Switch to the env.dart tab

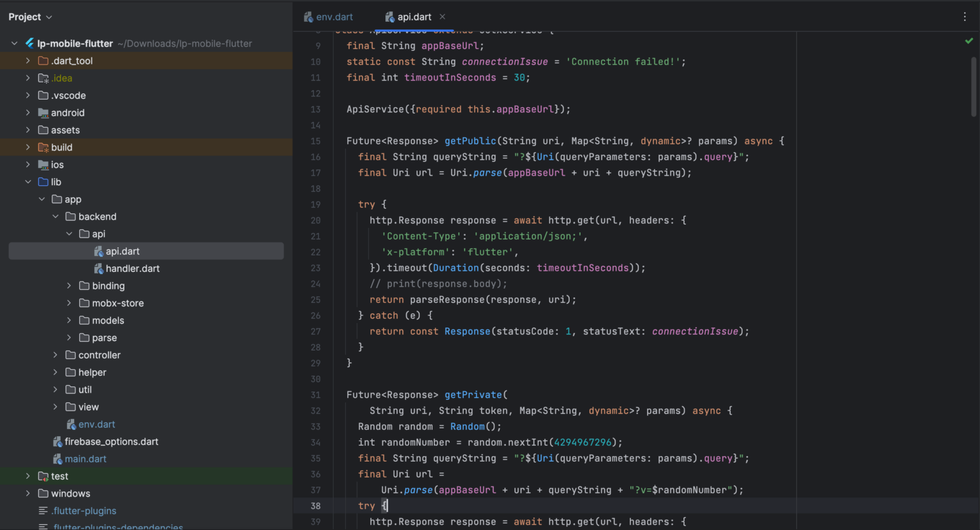pos(334,17)
